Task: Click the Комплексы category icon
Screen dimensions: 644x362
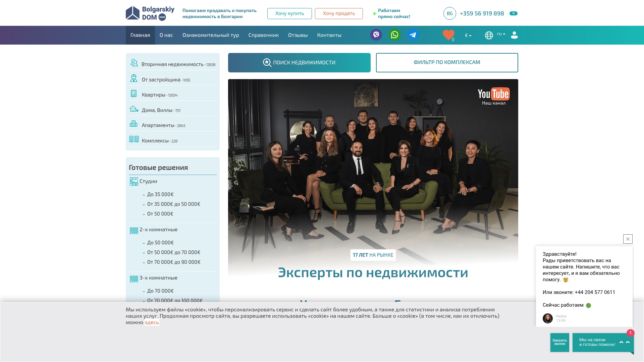Action: [x=134, y=139]
